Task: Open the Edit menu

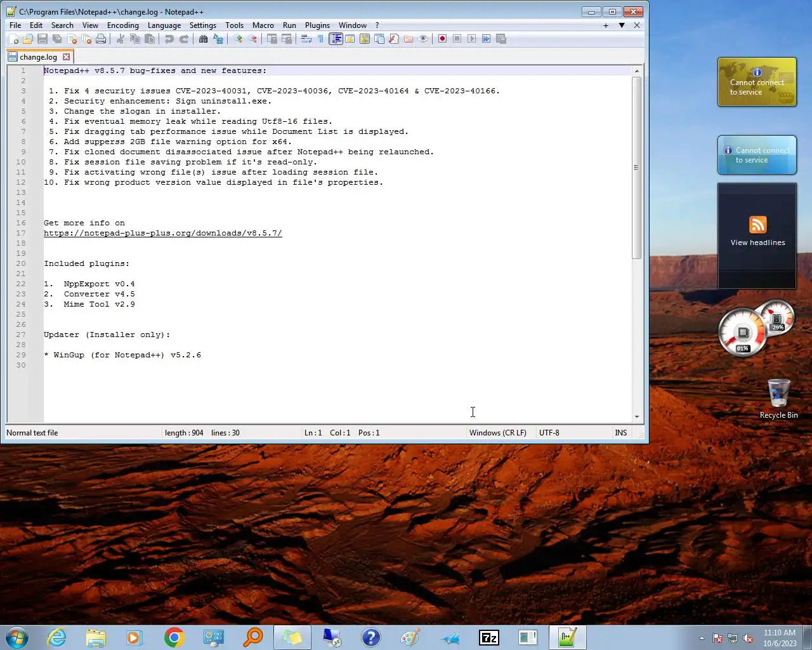Action: tap(36, 25)
